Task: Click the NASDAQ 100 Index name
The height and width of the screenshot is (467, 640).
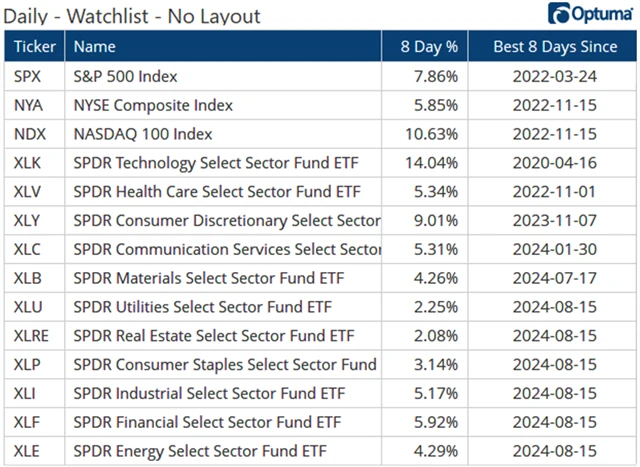Action: (x=143, y=134)
